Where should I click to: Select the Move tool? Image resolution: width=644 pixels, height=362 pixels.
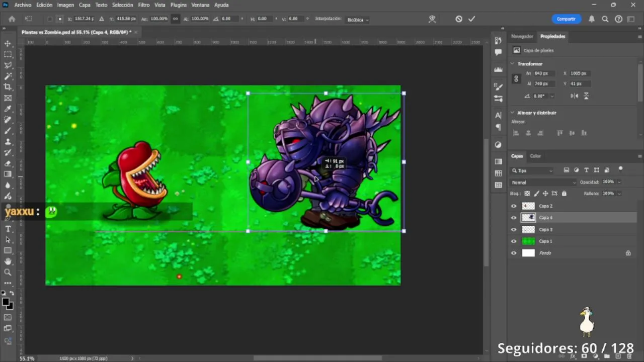click(8, 43)
